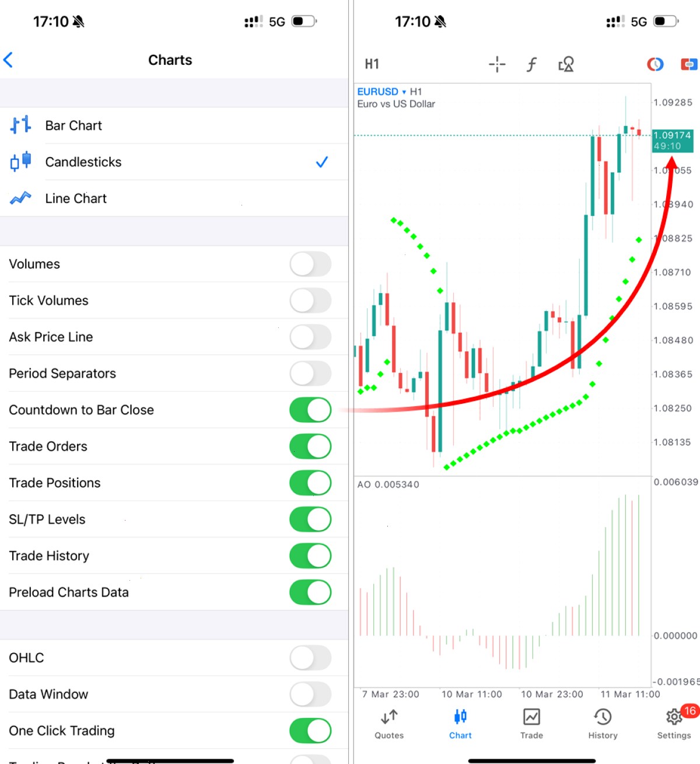
Task: Open the chart objects shapes icon
Action: (x=566, y=64)
